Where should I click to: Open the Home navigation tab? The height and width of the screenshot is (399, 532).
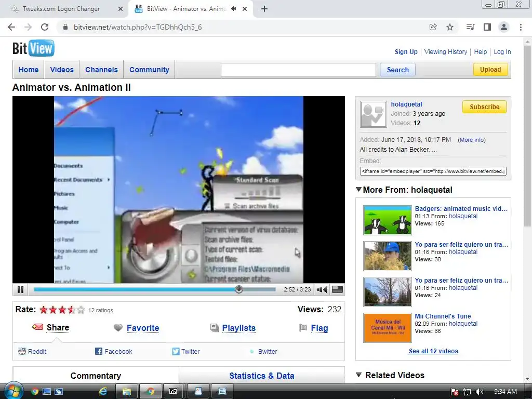pyautogui.click(x=29, y=70)
